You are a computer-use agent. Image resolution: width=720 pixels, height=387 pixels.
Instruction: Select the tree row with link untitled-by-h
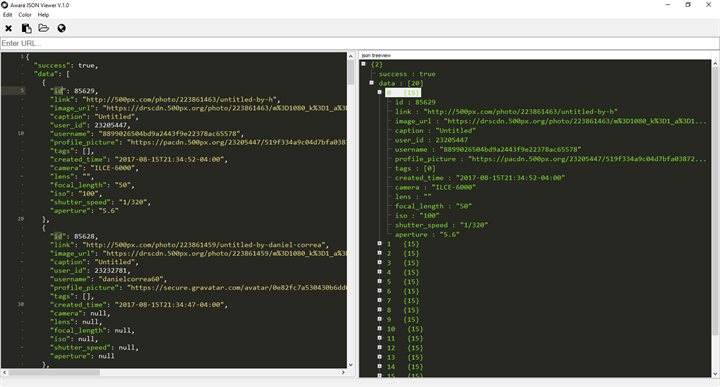506,112
